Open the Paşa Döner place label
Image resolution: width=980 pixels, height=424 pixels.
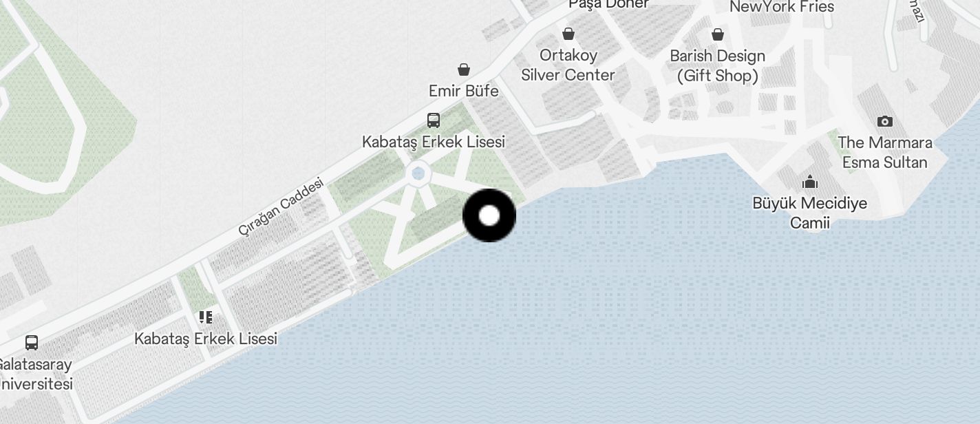[609, 4]
